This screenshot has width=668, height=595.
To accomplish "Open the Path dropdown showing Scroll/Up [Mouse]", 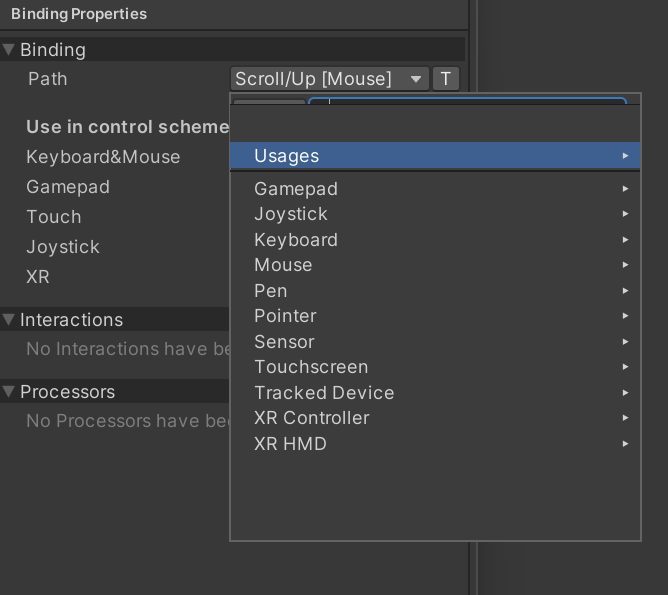I will pos(329,79).
